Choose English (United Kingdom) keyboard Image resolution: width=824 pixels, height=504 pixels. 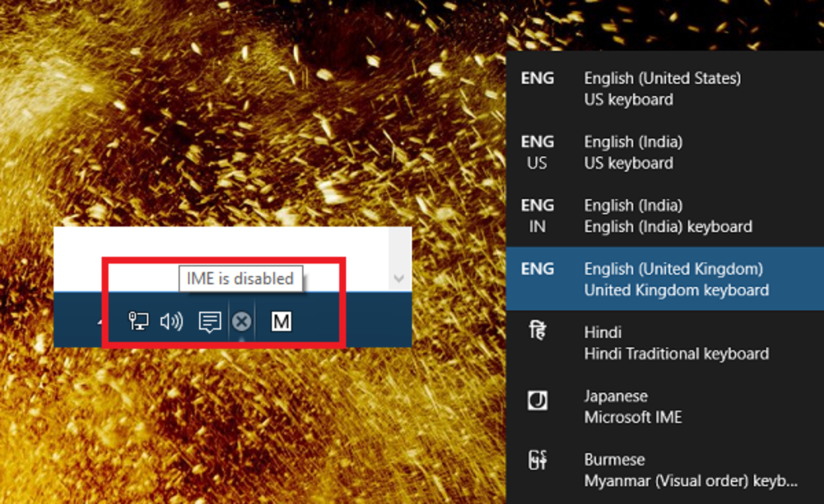coord(659,279)
